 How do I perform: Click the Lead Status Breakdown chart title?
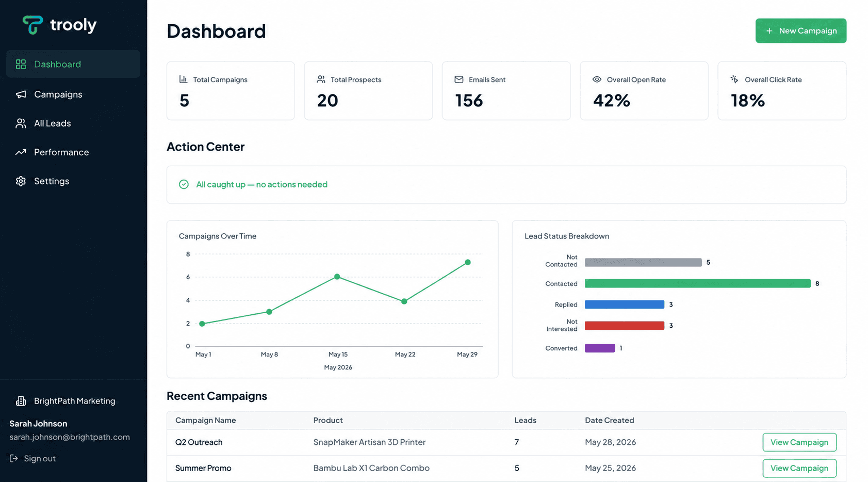567,236
